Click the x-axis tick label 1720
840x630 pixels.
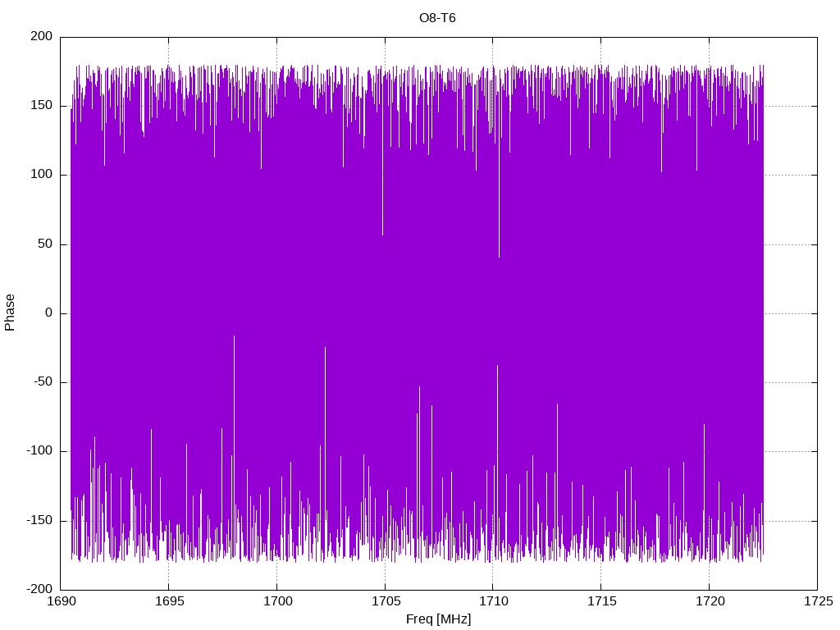pyautogui.click(x=710, y=601)
